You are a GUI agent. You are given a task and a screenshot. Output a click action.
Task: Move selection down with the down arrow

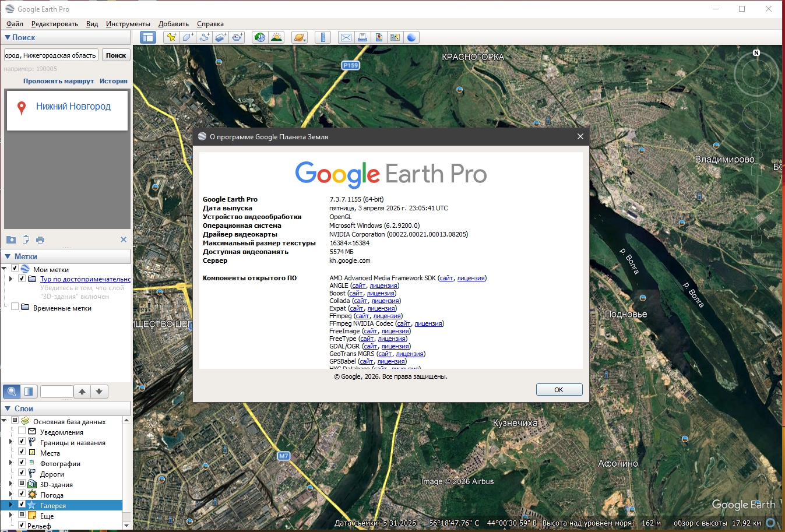(99, 392)
